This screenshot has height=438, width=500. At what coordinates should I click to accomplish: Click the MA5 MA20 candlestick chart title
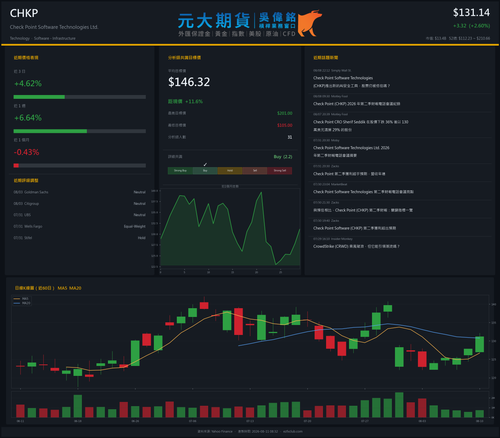point(48,288)
